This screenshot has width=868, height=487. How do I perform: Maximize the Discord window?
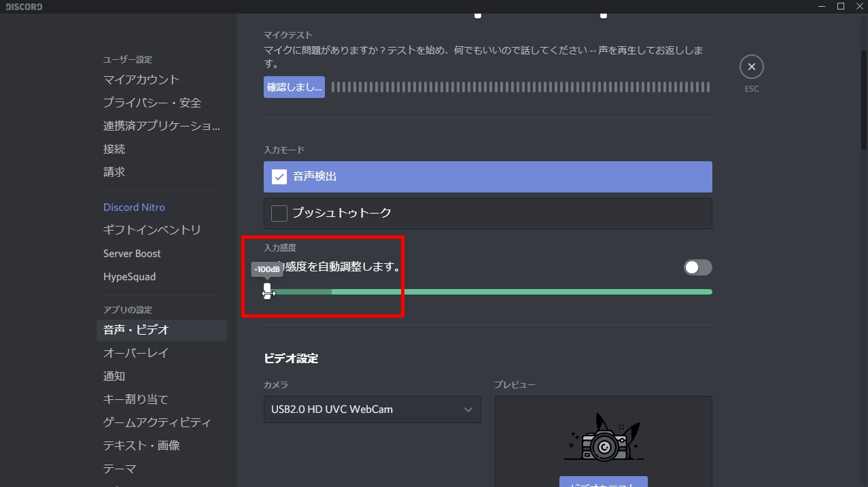pos(841,6)
